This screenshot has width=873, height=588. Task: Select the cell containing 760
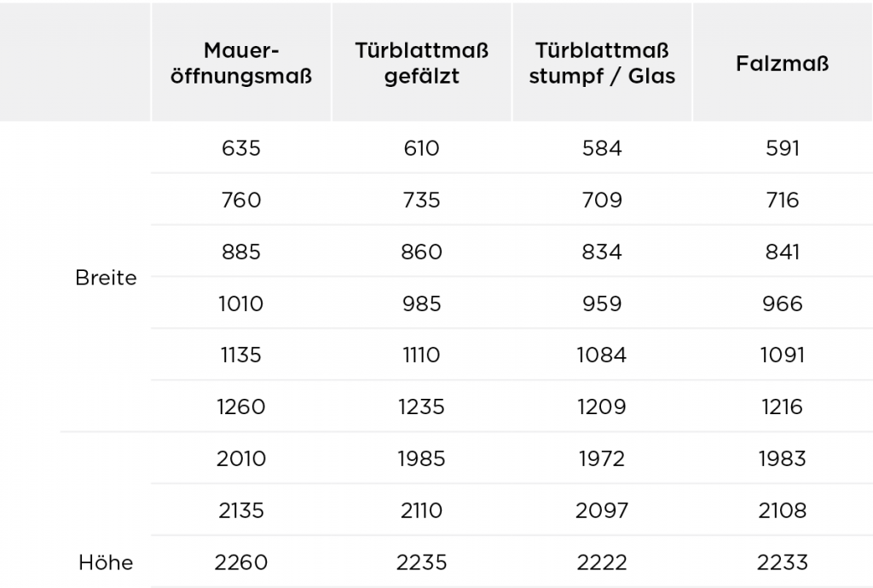coord(241,199)
